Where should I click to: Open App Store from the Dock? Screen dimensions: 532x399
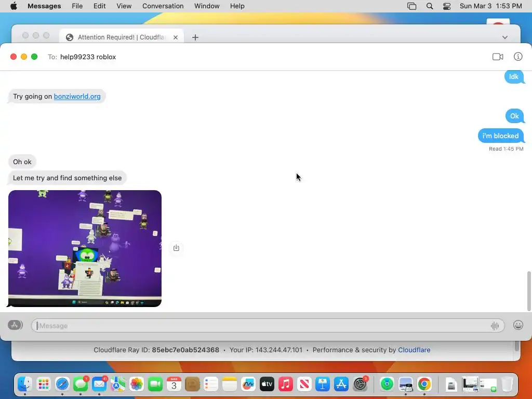(341, 384)
